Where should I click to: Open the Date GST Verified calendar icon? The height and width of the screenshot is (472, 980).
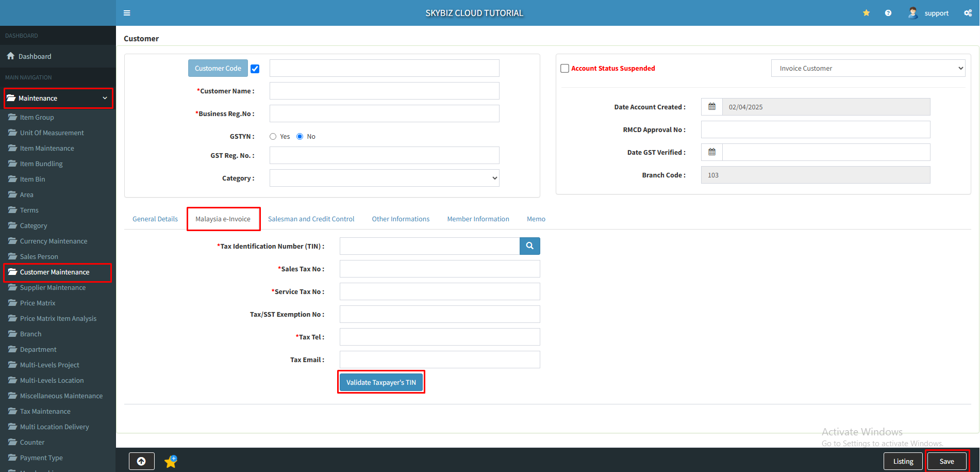(712, 152)
